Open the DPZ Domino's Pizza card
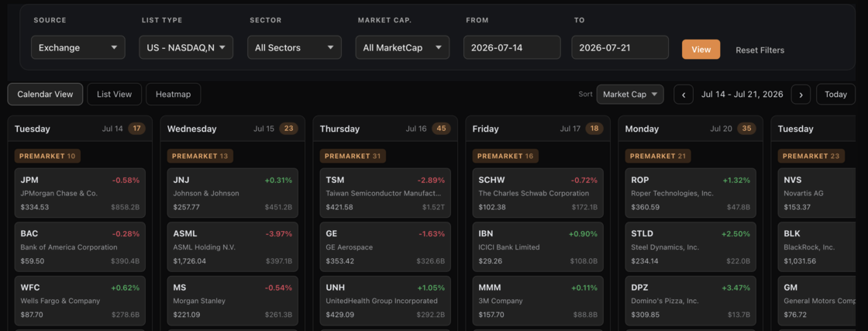The height and width of the screenshot is (331, 868). (x=691, y=301)
